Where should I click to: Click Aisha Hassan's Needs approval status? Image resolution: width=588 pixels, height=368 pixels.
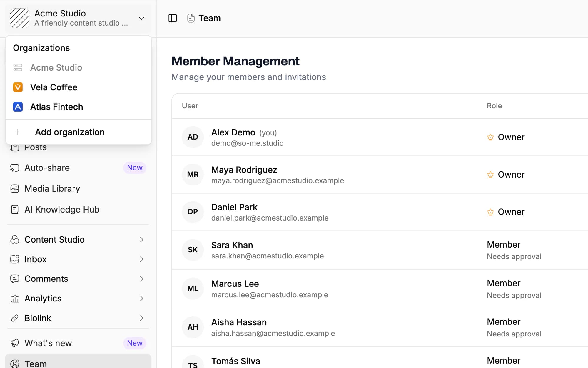pyautogui.click(x=514, y=334)
